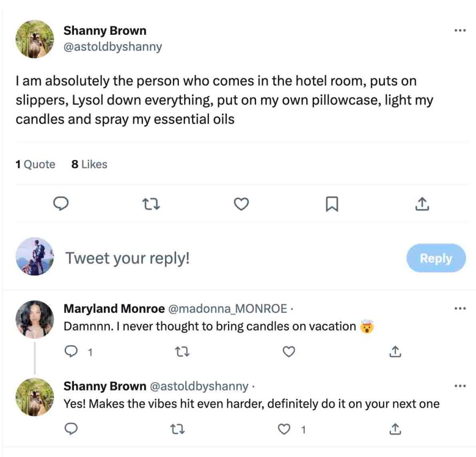Open more options for main tweet
This screenshot has width=476, height=457.
(459, 31)
